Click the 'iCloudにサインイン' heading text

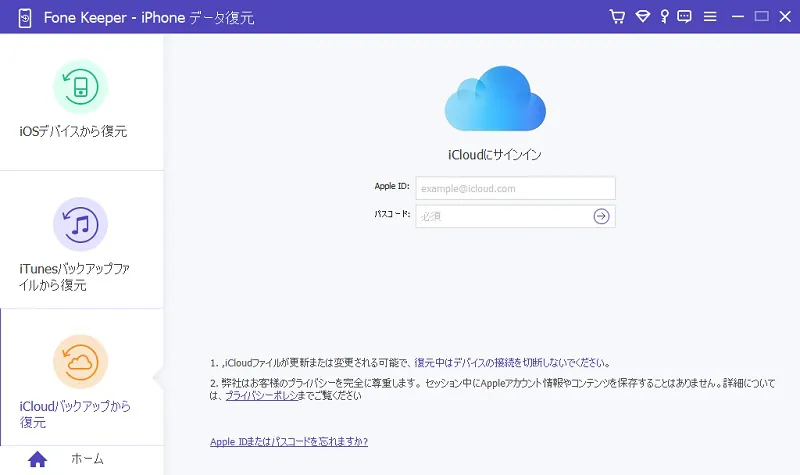point(494,155)
